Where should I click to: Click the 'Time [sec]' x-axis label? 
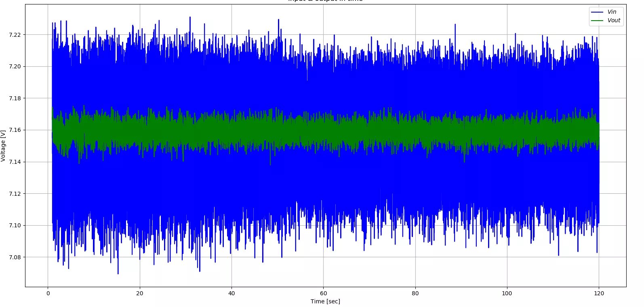tap(325, 301)
